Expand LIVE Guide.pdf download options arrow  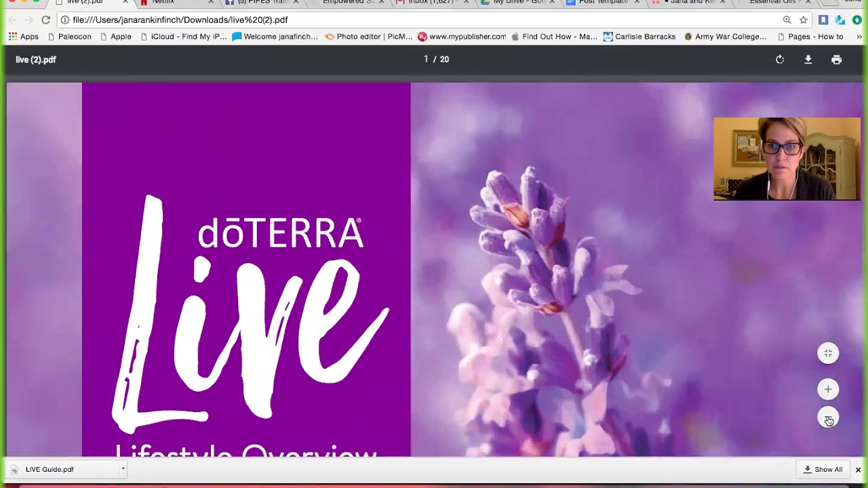[123, 469]
